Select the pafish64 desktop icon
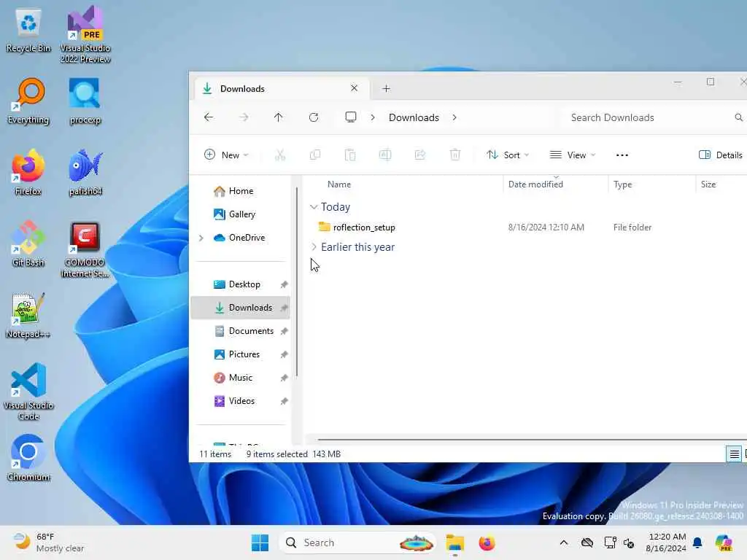Image resolution: width=747 pixels, height=560 pixels. pos(85,173)
